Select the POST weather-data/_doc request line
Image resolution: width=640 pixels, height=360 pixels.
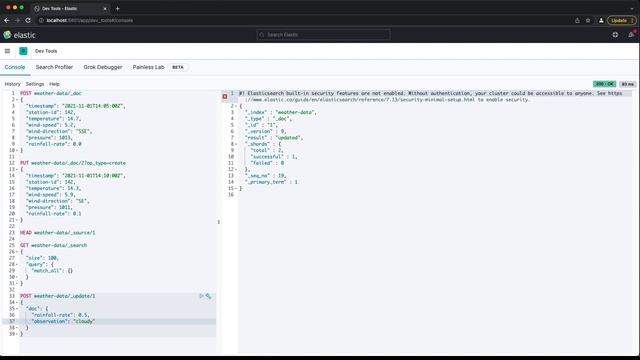click(x=51, y=93)
